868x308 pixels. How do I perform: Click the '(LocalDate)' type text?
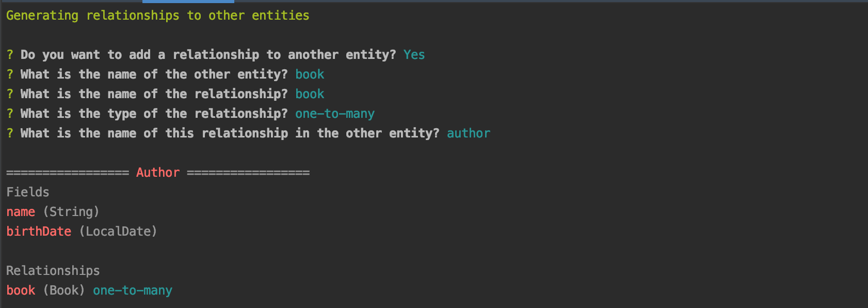click(x=118, y=232)
